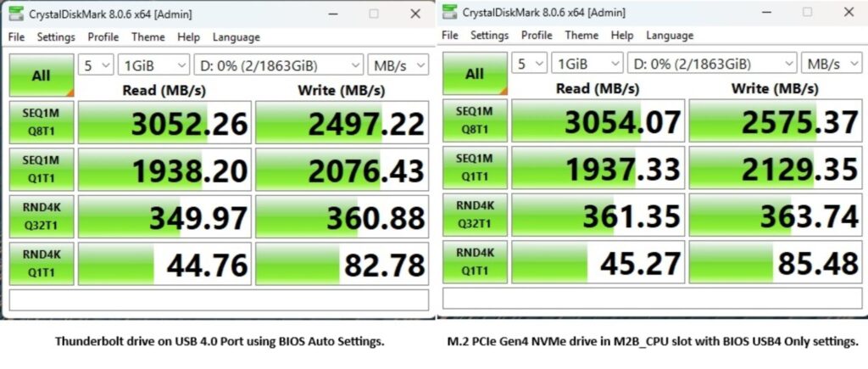Image resolution: width=868 pixels, height=369 pixels.
Task: Open Profile menu in right window
Action: coord(537,36)
